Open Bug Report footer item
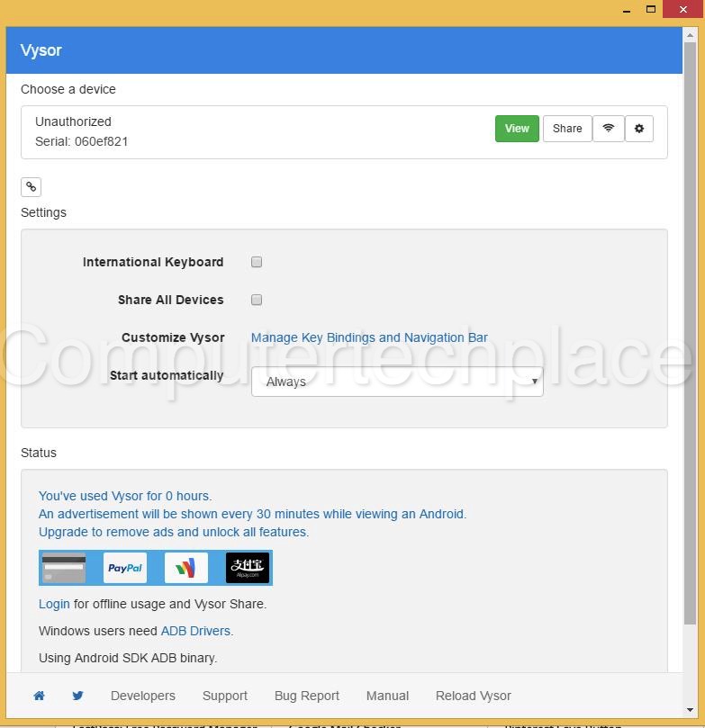This screenshot has height=728, width=705. point(307,696)
